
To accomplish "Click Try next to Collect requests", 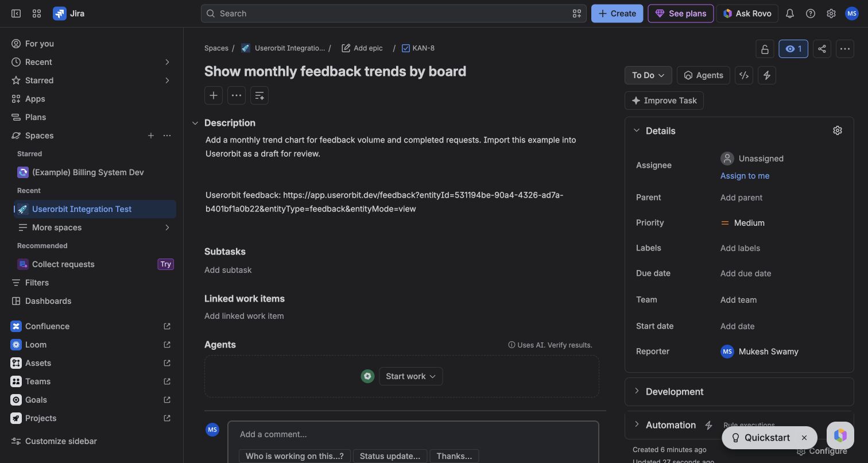I will pos(166,264).
